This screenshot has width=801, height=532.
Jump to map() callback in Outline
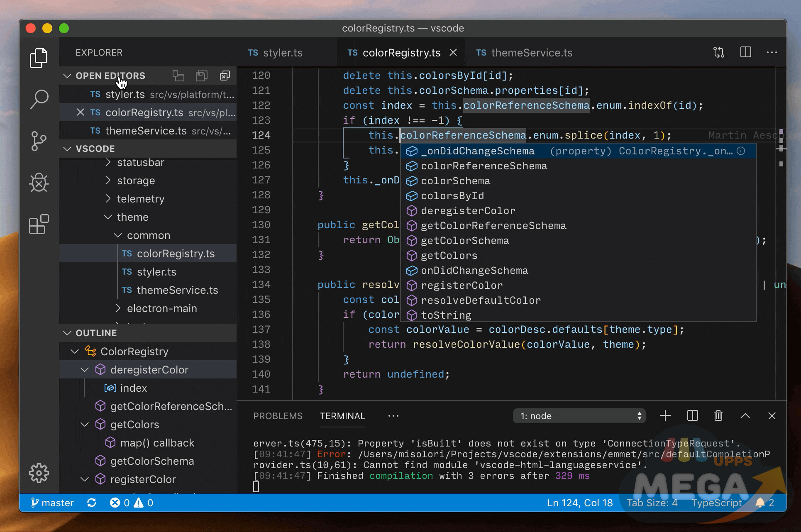pos(148,443)
